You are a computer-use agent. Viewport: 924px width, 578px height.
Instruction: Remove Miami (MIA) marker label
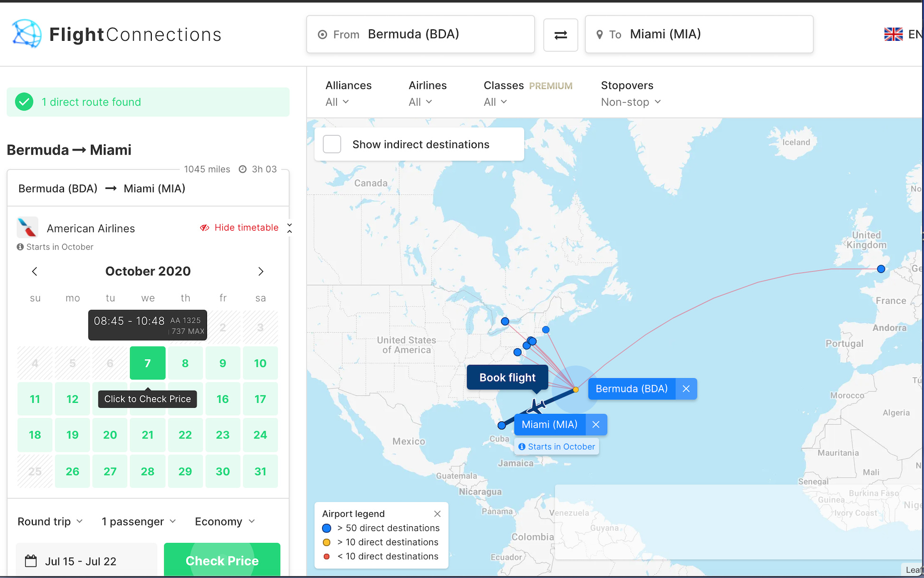pyautogui.click(x=596, y=425)
